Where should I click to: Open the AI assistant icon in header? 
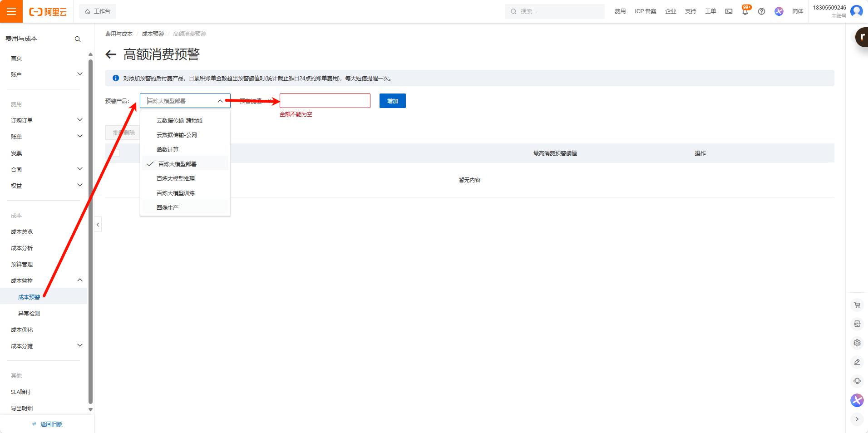[779, 11]
